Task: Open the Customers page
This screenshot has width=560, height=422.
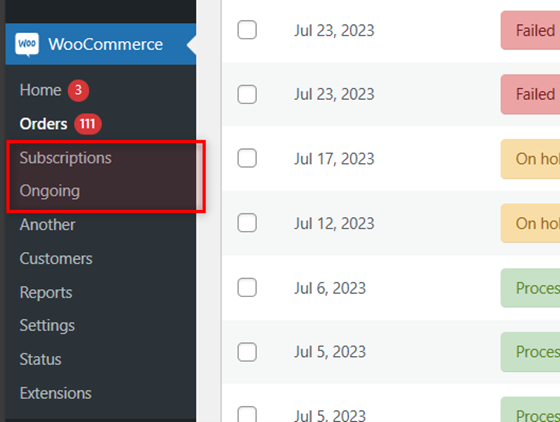Action: click(56, 258)
